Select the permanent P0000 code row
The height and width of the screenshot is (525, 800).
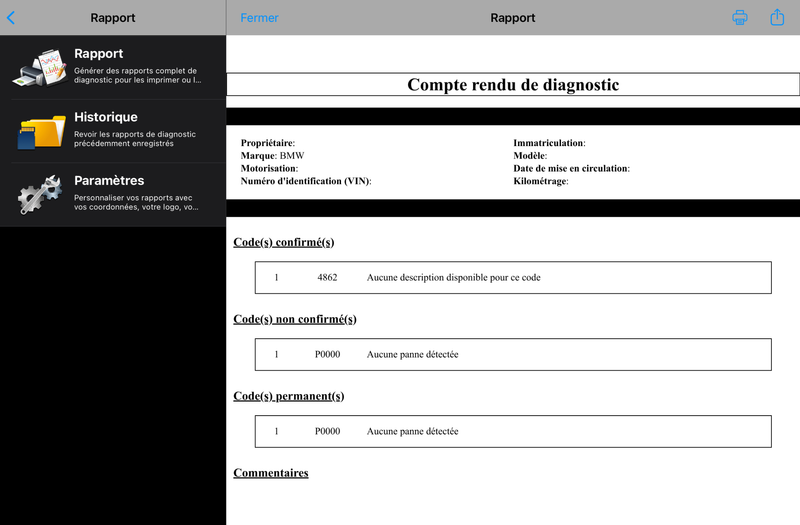[513, 432]
